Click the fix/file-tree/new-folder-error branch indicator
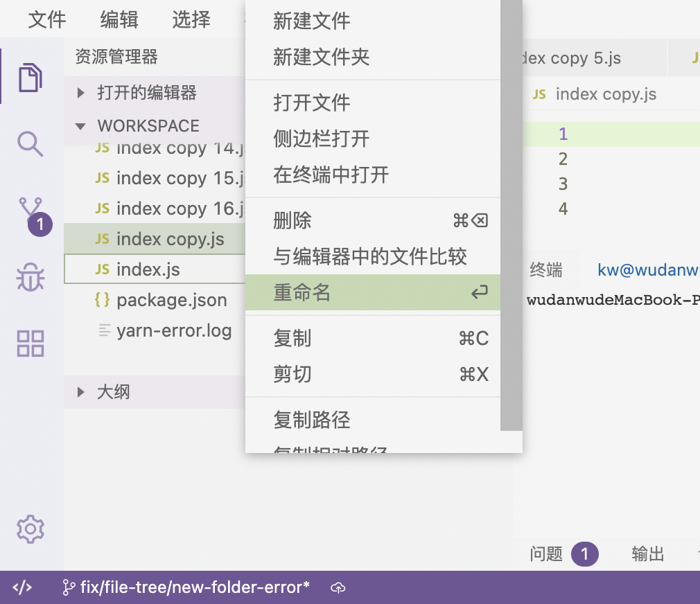 (186, 587)
